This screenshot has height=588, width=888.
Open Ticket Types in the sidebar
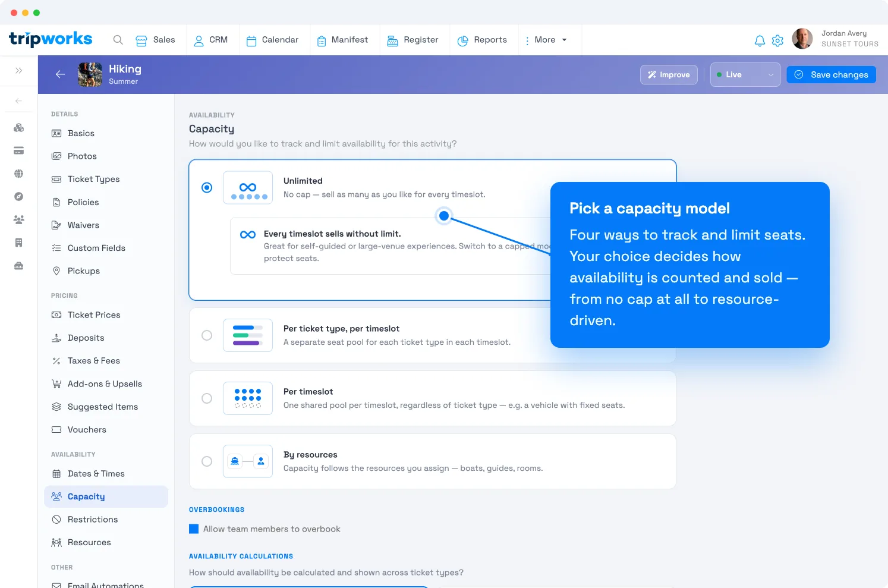click(106, 179)
